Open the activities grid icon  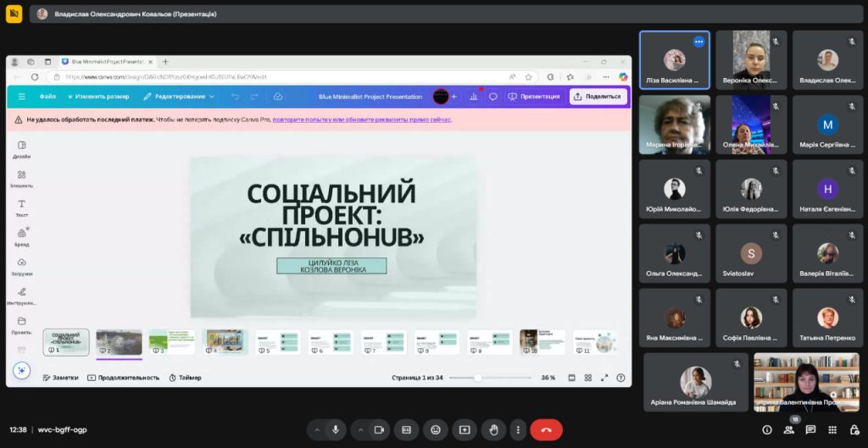tap(833, 429)
